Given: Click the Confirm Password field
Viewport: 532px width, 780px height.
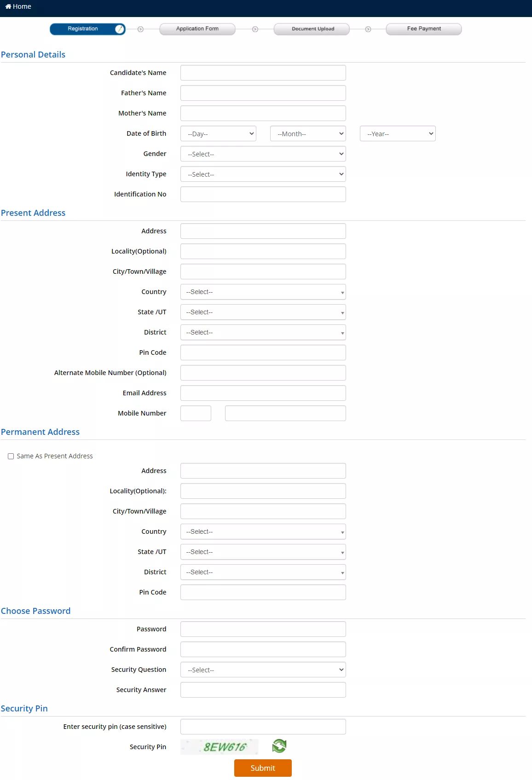Looking at the screenshot, I should point(263,649).
